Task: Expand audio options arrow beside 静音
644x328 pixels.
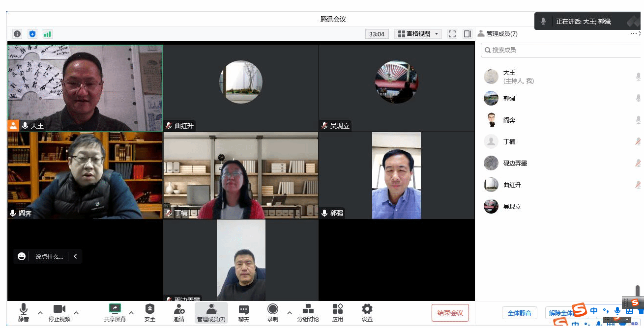Action: [40, 313]
